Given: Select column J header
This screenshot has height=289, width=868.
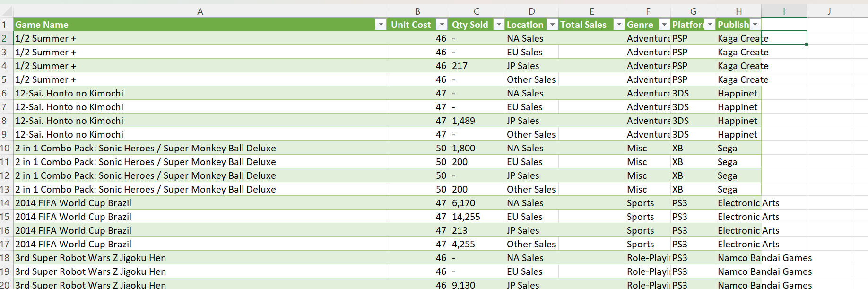Looking at the screenshot, I should tap(829, 10).
